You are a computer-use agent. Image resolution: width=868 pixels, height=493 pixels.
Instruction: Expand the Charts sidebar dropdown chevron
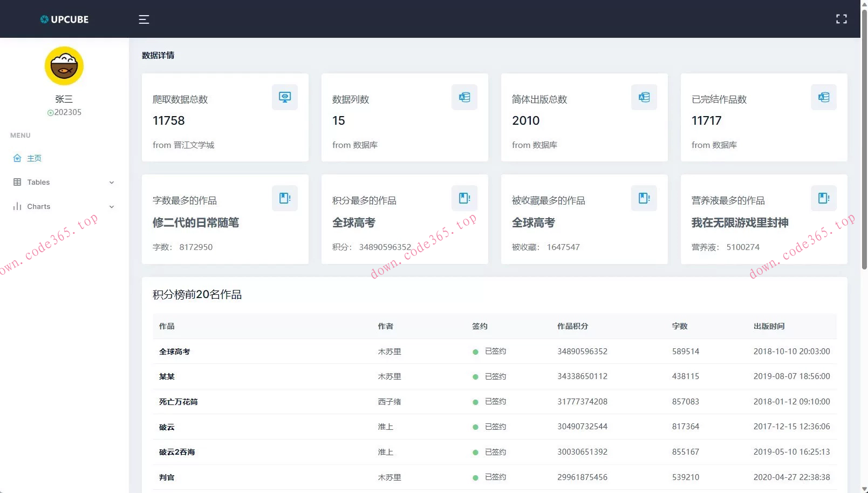click(112, 207)
